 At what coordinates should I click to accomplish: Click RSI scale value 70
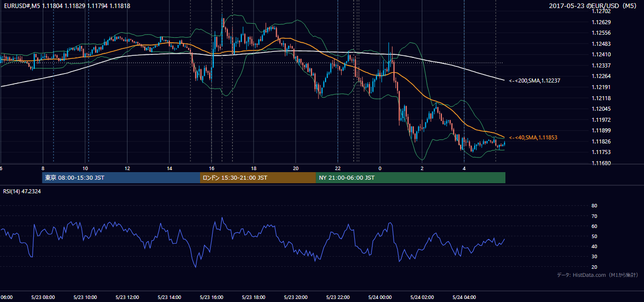[x=594, y=216]
